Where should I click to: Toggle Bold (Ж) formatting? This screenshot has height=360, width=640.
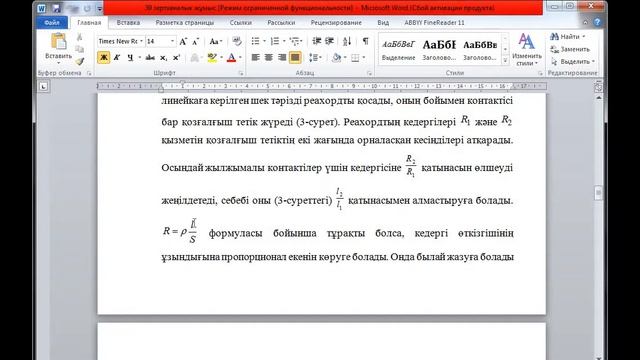click(104, 58)
